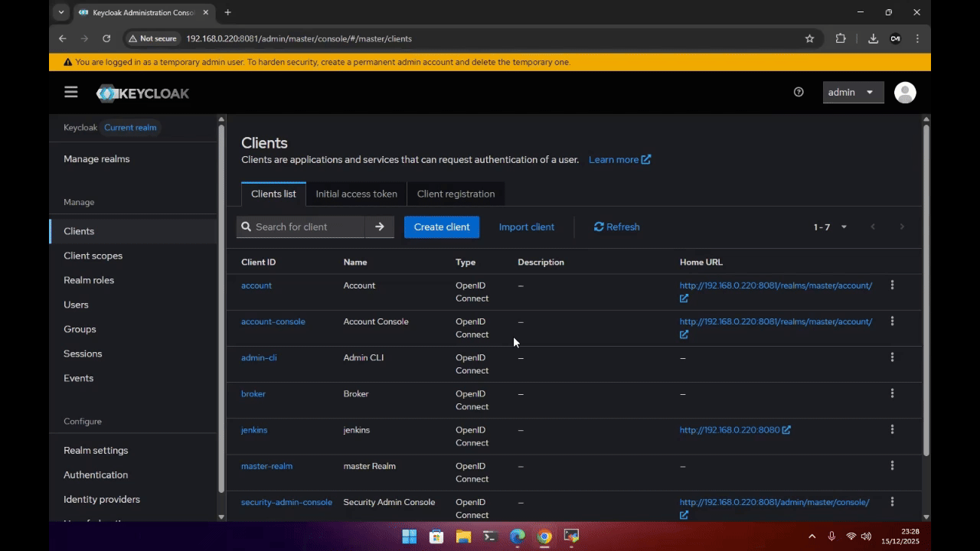The height and width of the screenshot is (551, 980).
Task: Open kebab menu for security-admin-console client
Action: click(892, 502)
